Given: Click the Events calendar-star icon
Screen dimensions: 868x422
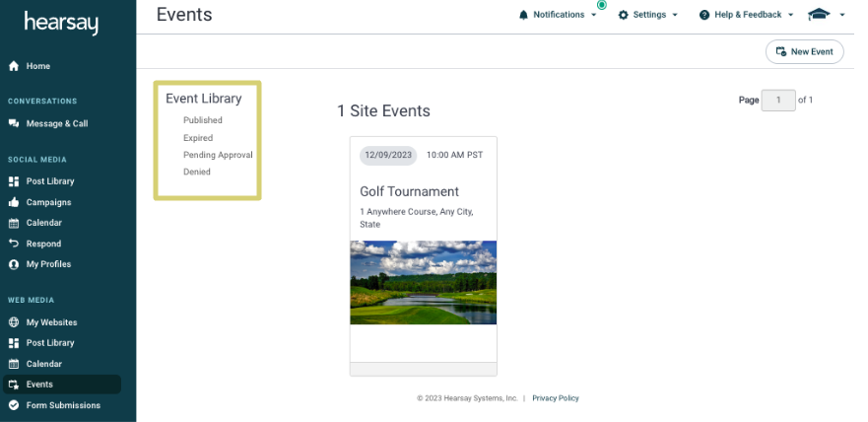Looking at the screenshot, I should (x=14, y=385).
